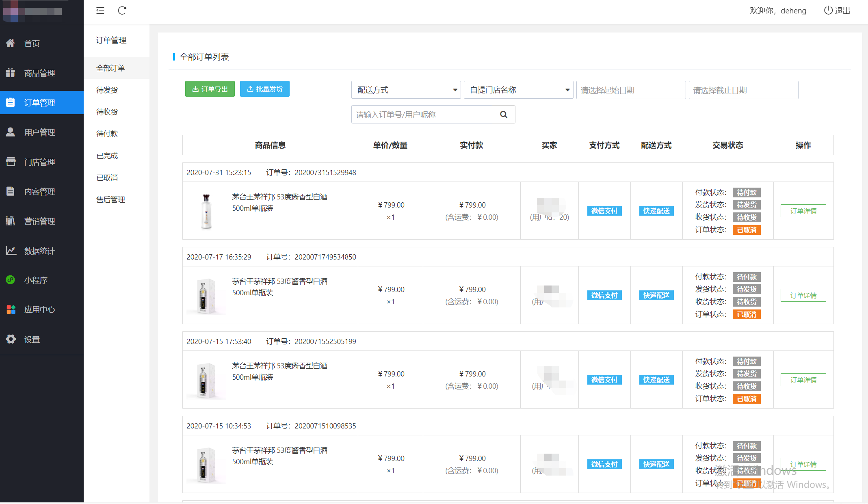Click 快递配送 tag for order 2020071552505199
The height and width of the screenshot is (504, 868).
[656, 380]
